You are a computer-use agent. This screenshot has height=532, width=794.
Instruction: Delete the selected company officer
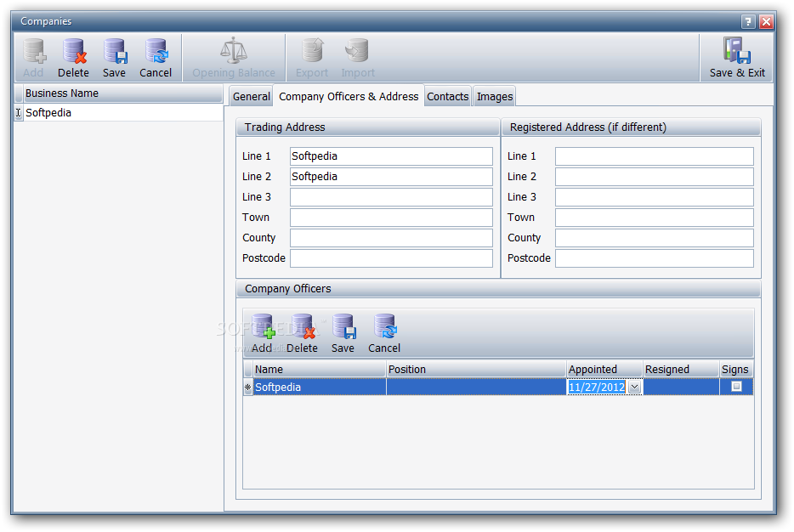pyautogui.click(x=303, y=333)
